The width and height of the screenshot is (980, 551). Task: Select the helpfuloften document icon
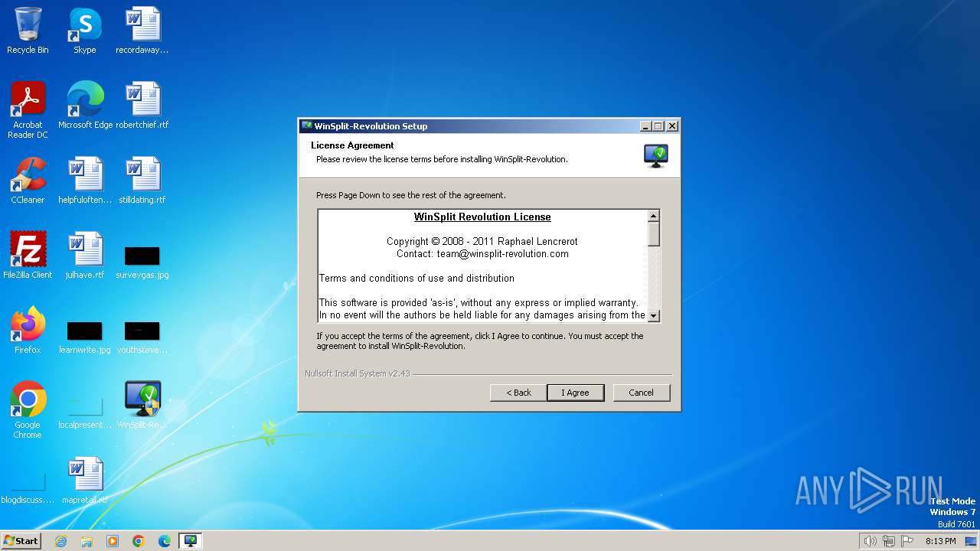point(85,181)
